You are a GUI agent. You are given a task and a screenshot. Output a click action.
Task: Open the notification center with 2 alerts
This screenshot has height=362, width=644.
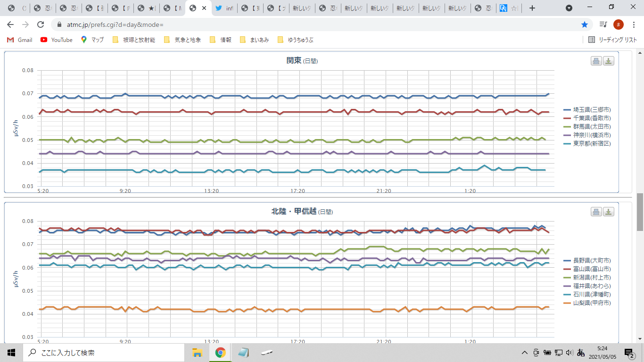629,353
